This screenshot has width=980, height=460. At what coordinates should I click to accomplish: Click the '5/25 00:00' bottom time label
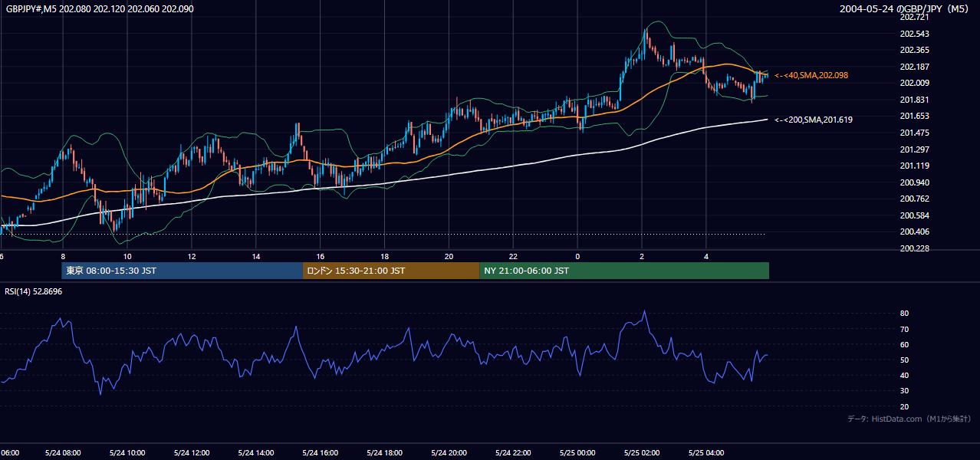click(x=577, y=453)
